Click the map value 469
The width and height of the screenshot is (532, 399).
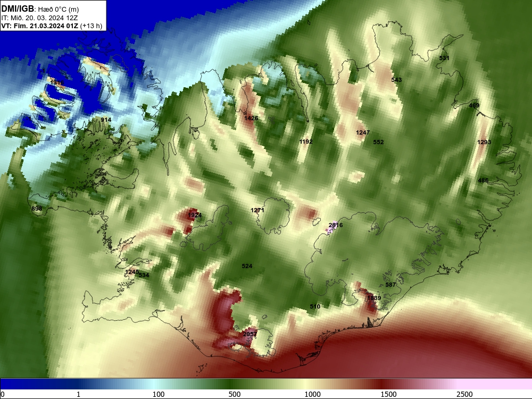[x=474, y=105]
